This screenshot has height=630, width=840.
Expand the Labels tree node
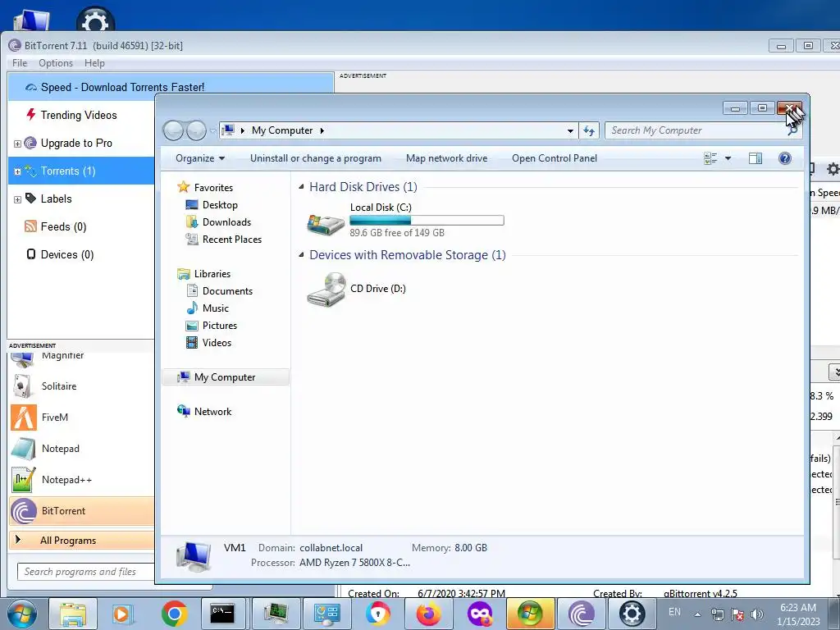tap(17, 199)
